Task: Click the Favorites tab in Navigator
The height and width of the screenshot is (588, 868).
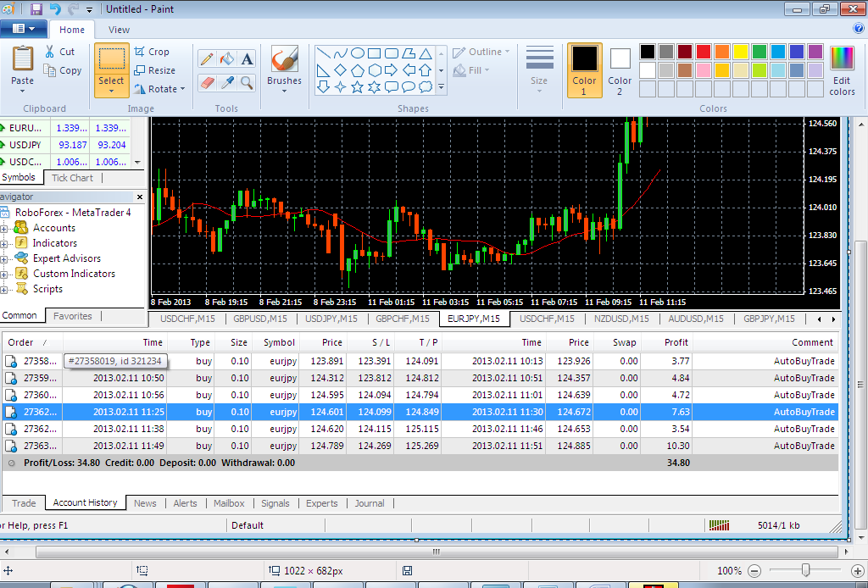Action: point(73,316)
